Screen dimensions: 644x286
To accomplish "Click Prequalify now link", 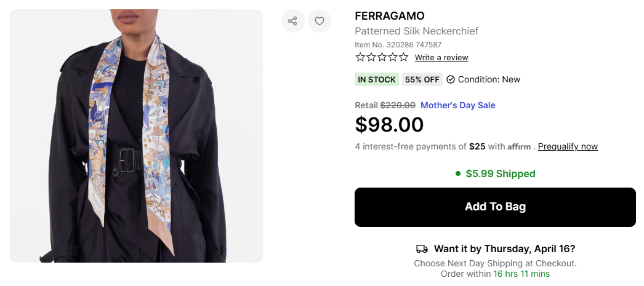I will point(568,146).
